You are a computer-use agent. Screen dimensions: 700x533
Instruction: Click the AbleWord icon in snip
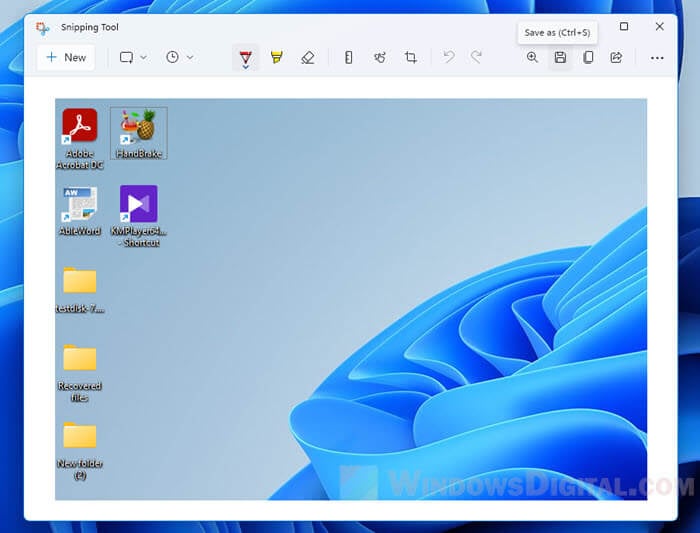point(80,204)
